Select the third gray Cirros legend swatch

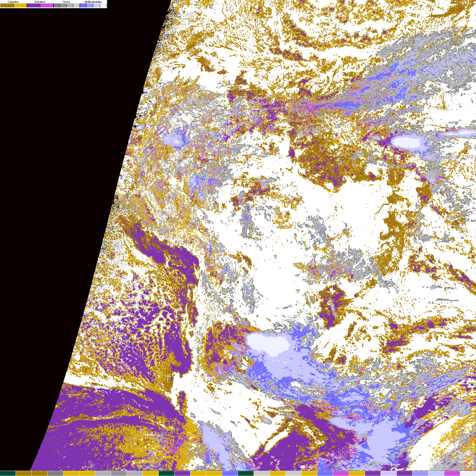tap(70, 5)
